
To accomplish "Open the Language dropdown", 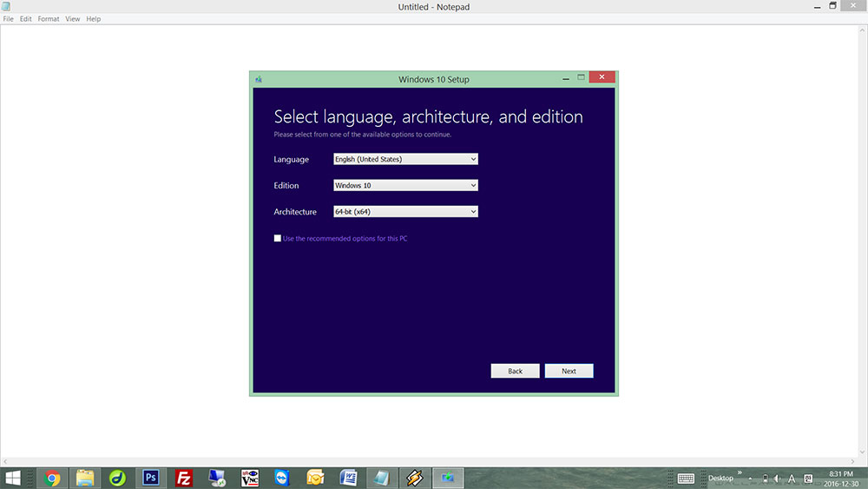I will [405, 159].
